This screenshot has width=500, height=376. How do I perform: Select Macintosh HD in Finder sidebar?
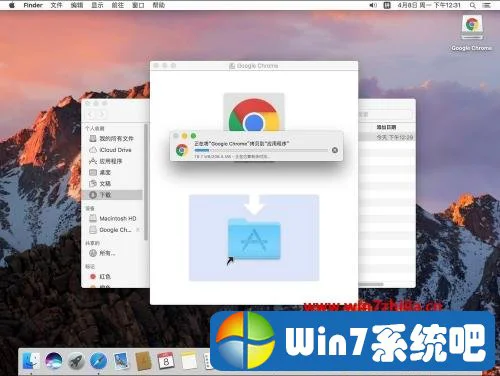113,218
